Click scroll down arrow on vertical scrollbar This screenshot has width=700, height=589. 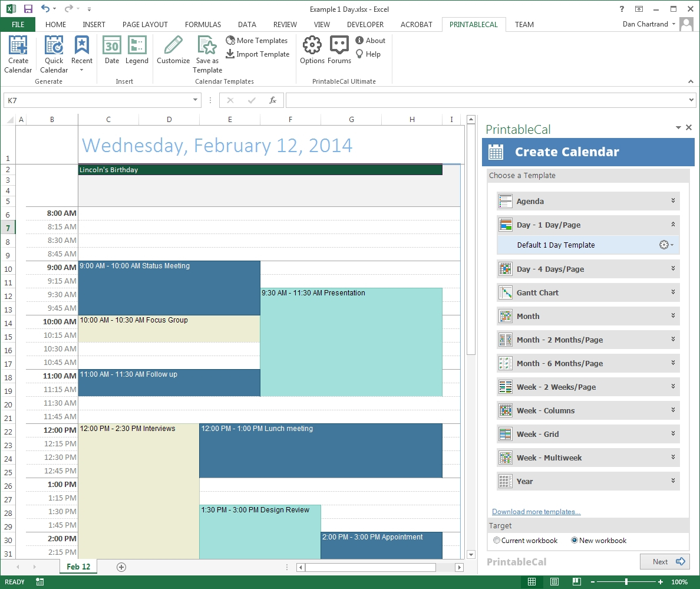click(x=471, y=554)
